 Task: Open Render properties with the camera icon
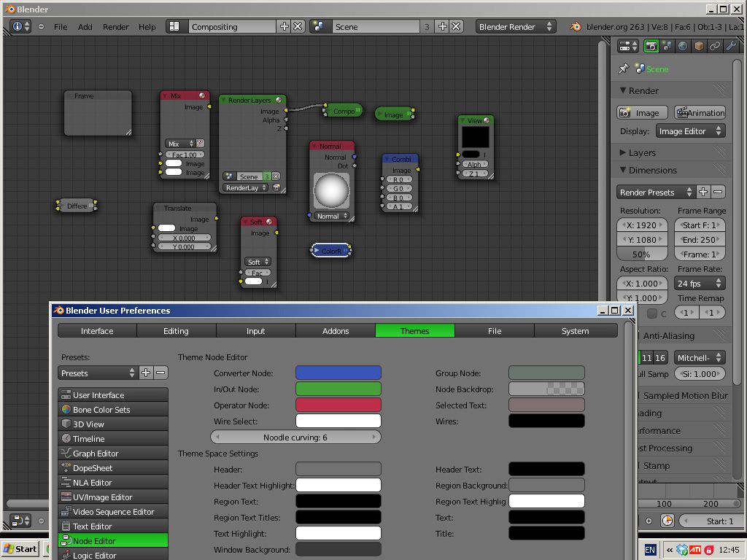click(x=651, y=45)
